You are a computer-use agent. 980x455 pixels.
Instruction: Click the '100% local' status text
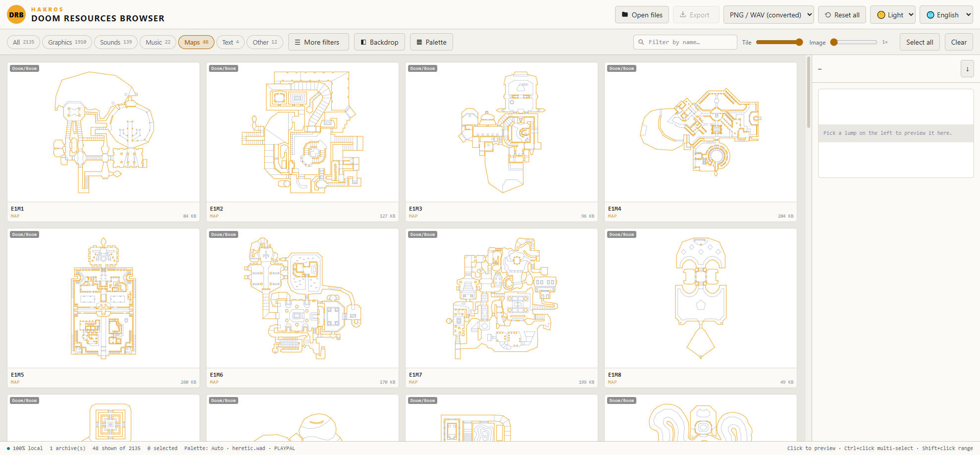pos(28,448)
